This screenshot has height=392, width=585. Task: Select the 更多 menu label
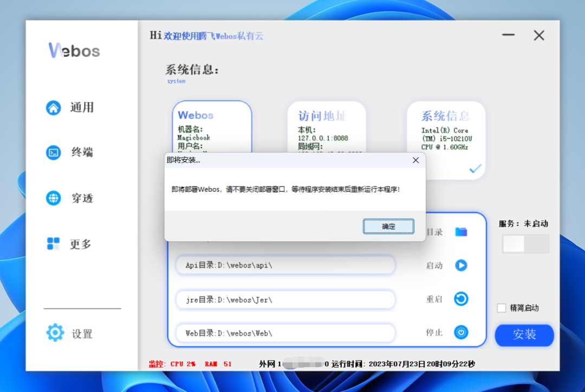pos(81,244)
